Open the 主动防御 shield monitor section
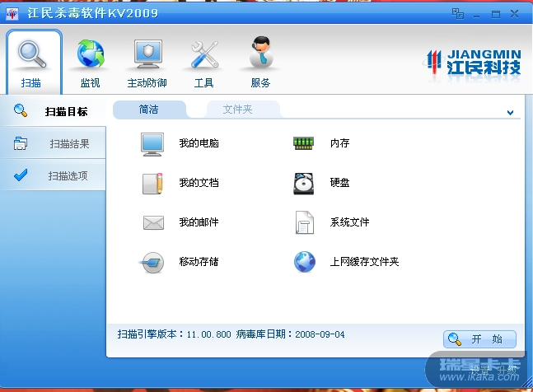The width and height of the screenshot is (533, 392). pos(147,63)
